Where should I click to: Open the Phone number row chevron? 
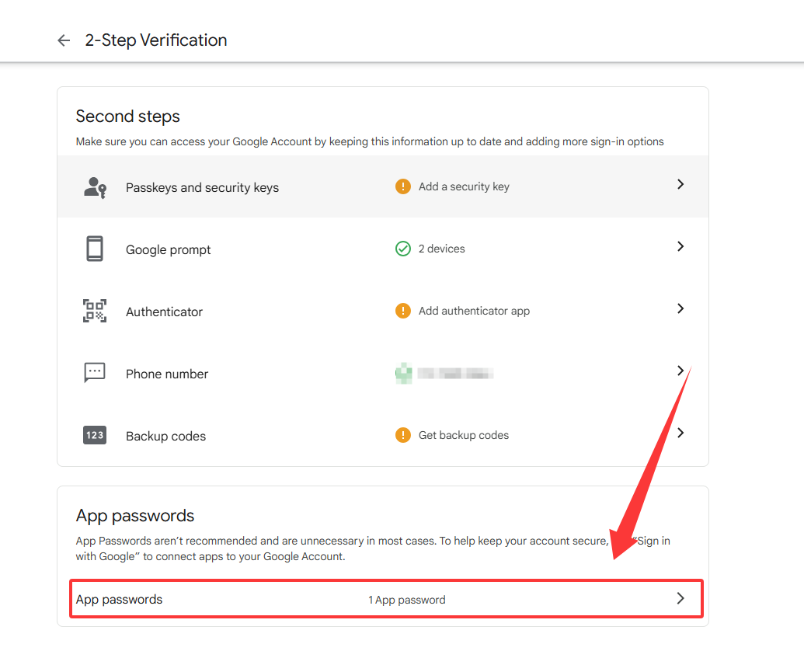point(680,371)
